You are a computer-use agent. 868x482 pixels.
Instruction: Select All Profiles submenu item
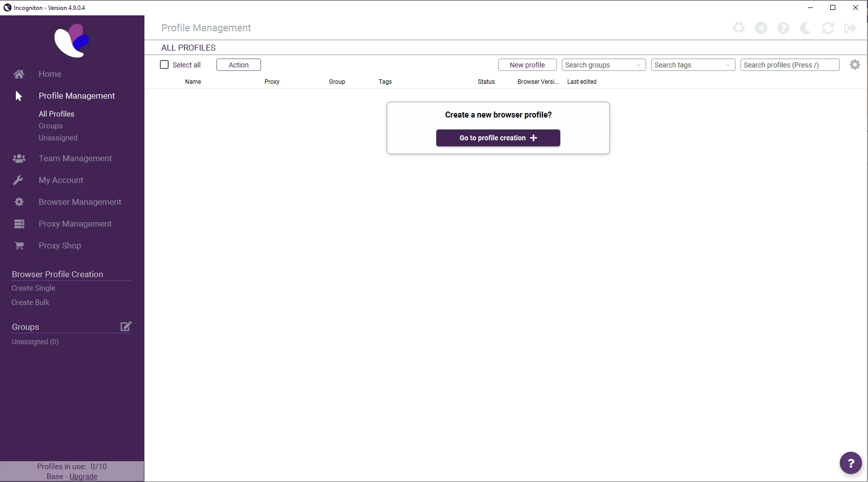pyautogui.click(x=57, y=114)
